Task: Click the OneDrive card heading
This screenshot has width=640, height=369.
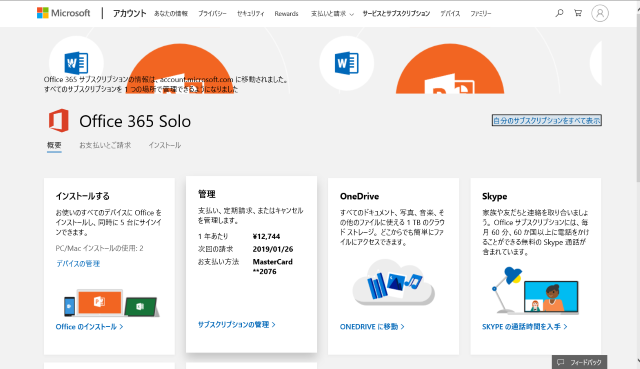Action: [359, 196]
